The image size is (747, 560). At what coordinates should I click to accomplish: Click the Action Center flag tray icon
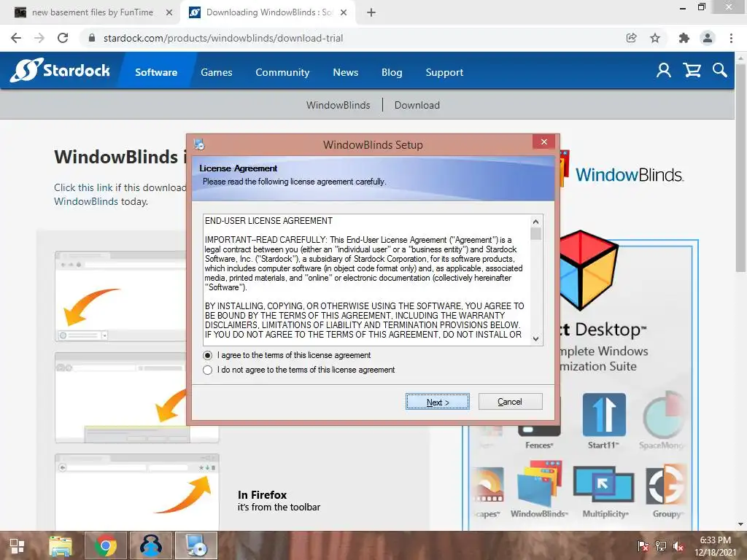point(643,546)
